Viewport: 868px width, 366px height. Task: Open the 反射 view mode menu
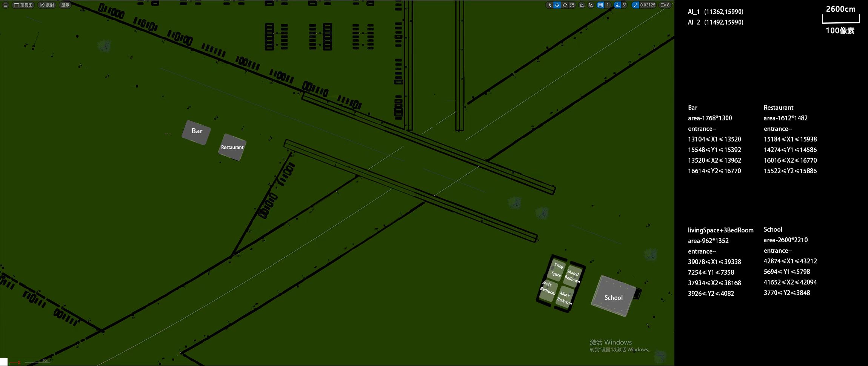[47, 5]
